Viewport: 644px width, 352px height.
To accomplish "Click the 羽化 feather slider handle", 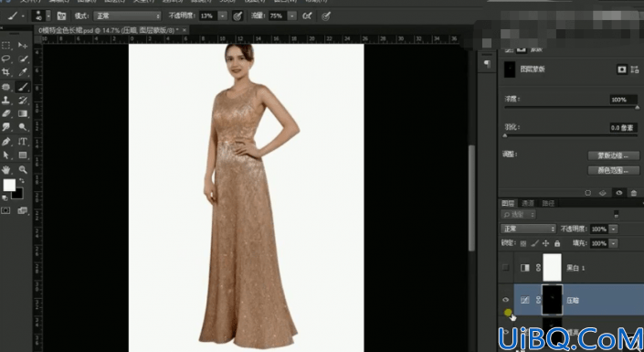I will tap(505, 135).
